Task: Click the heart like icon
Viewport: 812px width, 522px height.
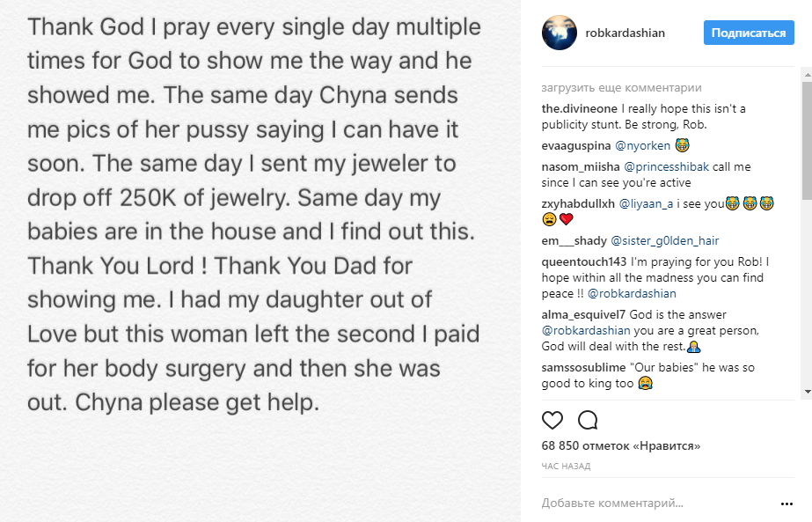Action: click(x=552, y=420)
